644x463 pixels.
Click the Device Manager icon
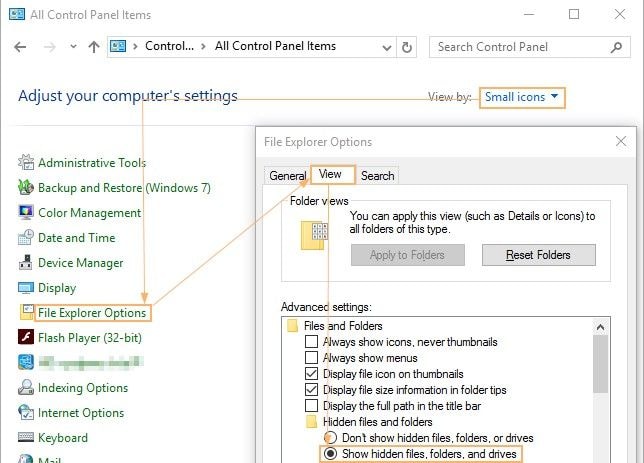click(x=26, y=263)
